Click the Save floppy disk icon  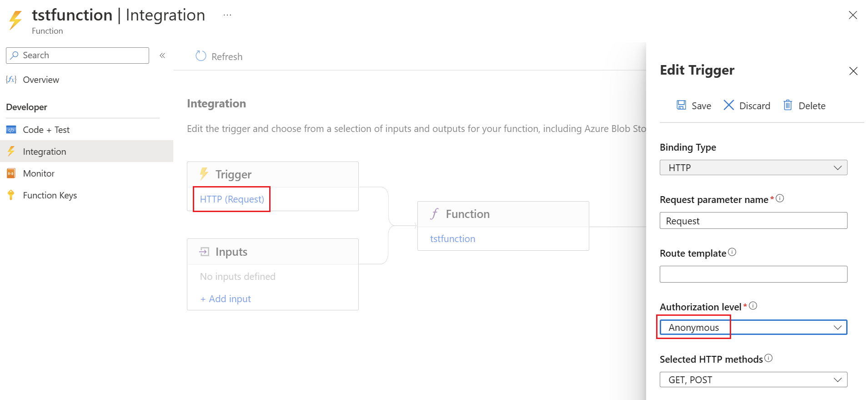point(682,105)
